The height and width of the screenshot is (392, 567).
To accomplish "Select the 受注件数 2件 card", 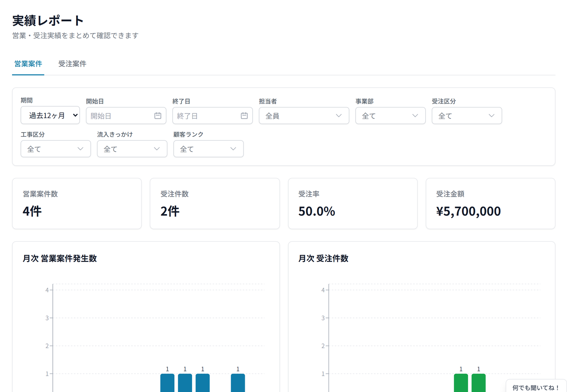I will (215, 203).
